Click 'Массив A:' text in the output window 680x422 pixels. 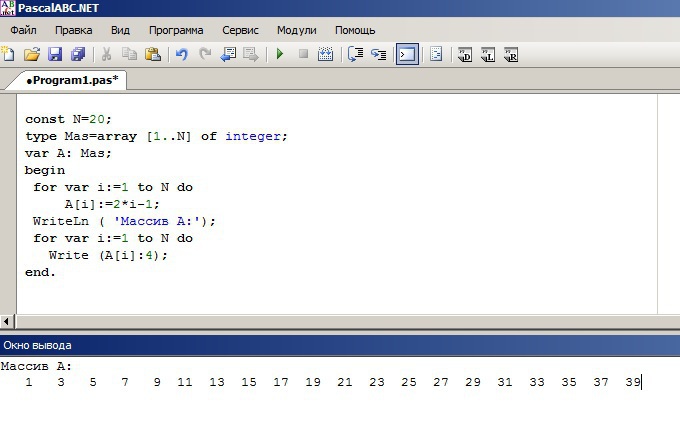coord(36,366)
